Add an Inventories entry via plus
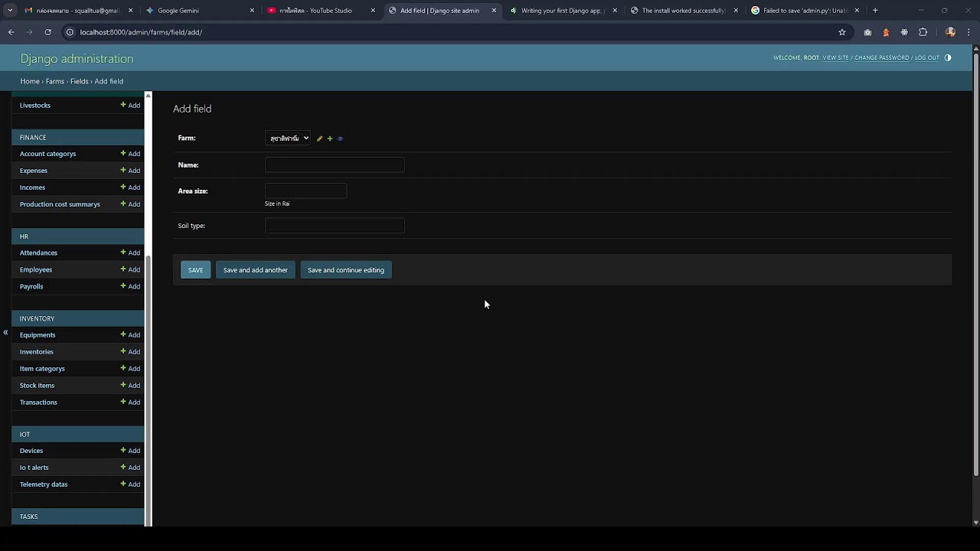 click(x=130, y=352)
